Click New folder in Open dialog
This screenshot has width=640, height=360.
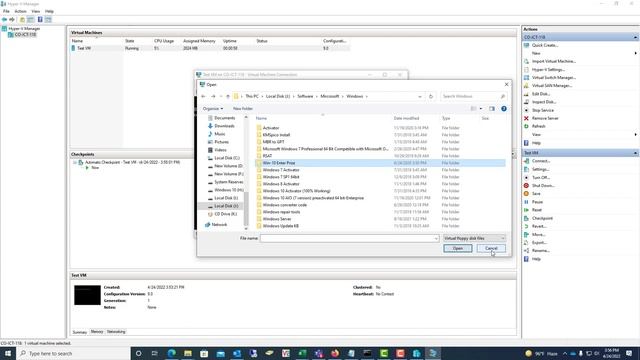(243, 109)
